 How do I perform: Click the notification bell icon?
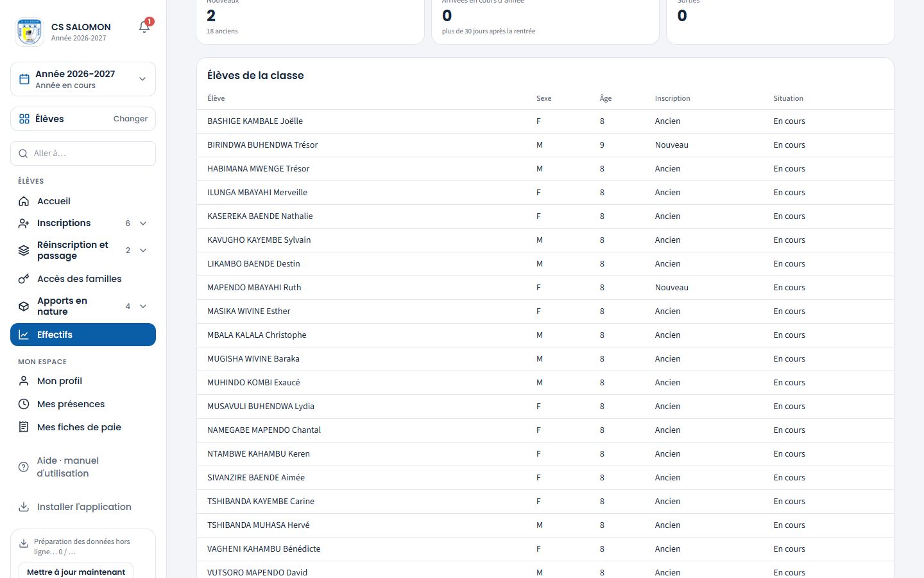click(144, 27)
